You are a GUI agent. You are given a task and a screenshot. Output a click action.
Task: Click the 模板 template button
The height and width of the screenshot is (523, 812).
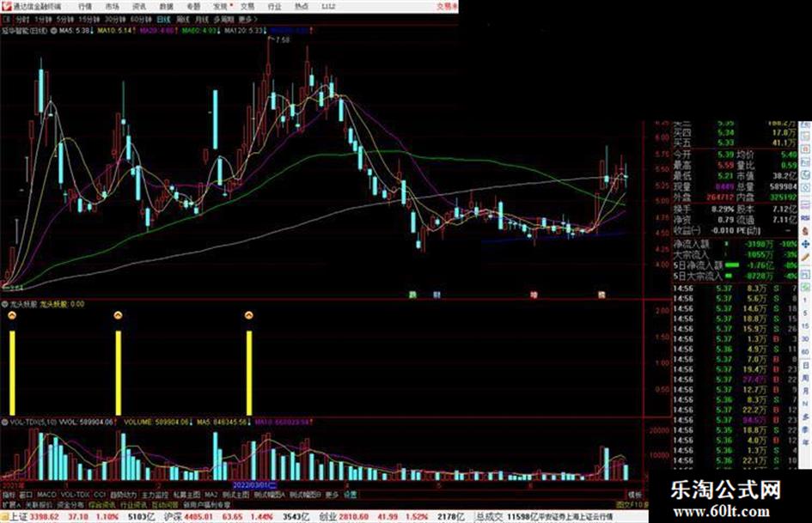point(635,495)
